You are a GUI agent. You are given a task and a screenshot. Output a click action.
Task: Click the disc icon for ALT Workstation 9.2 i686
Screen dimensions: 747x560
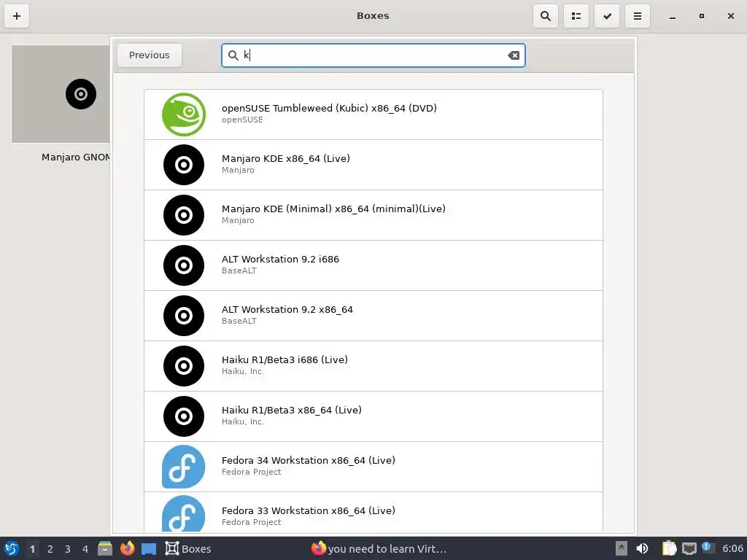pyautogui.click(x=183, y=265)
